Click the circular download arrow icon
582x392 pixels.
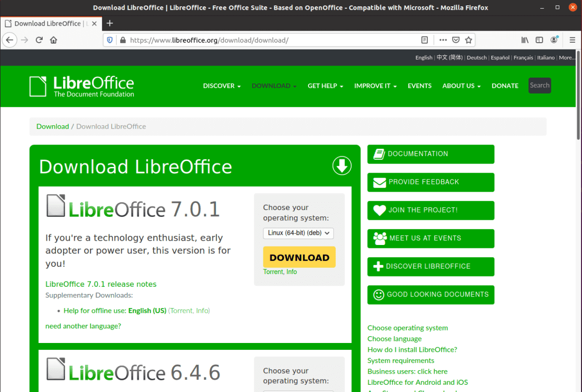click(341, 165)
